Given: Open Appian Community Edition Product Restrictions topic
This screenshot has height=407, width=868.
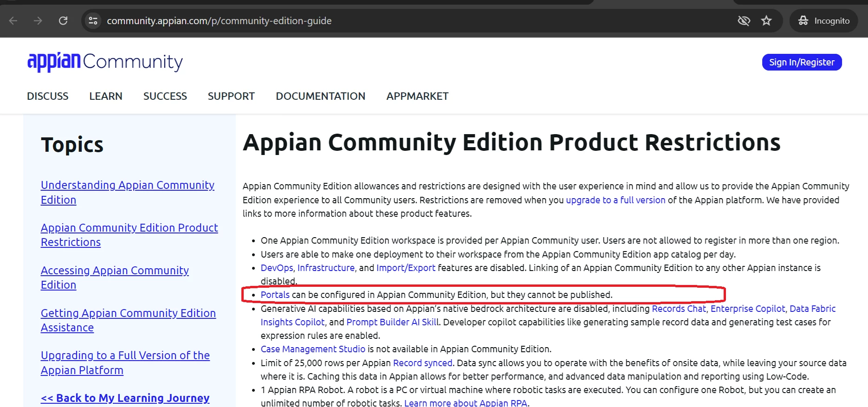Looking at the screenshot, I should click(x=130, y=235).
